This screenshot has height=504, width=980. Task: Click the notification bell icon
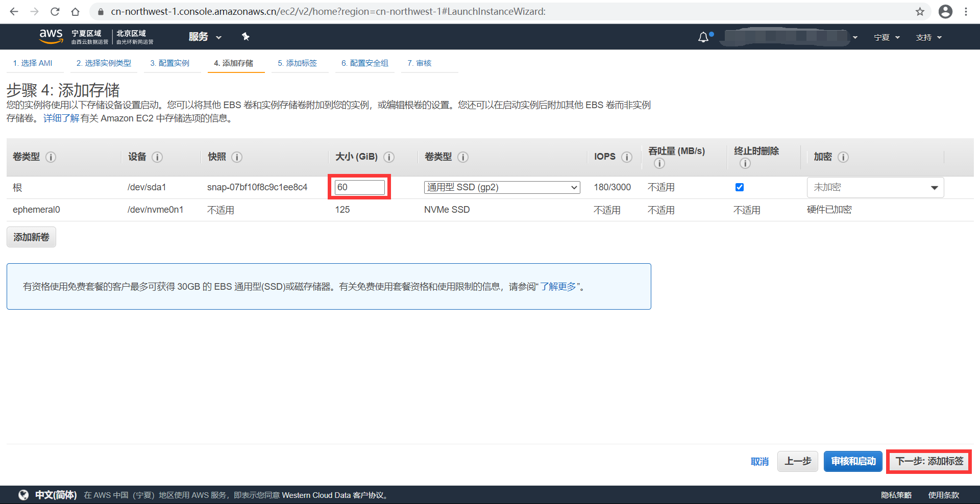[703, 37]
